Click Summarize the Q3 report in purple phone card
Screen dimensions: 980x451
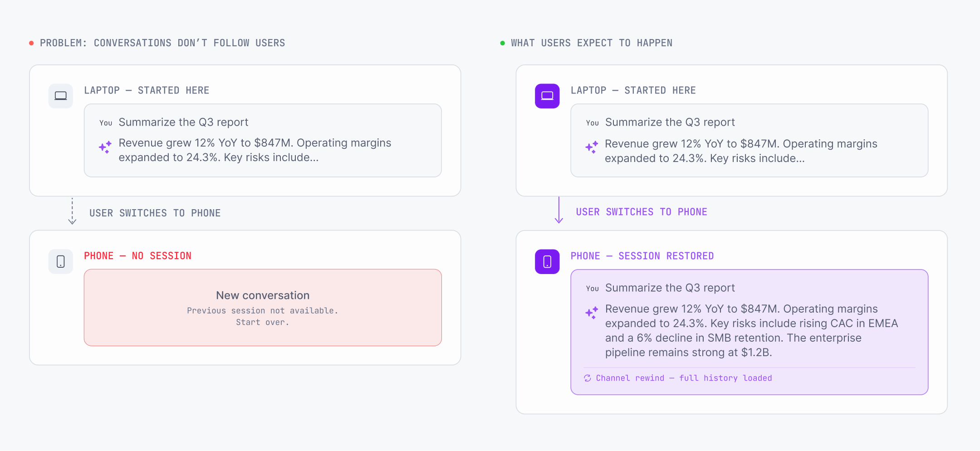670,288
